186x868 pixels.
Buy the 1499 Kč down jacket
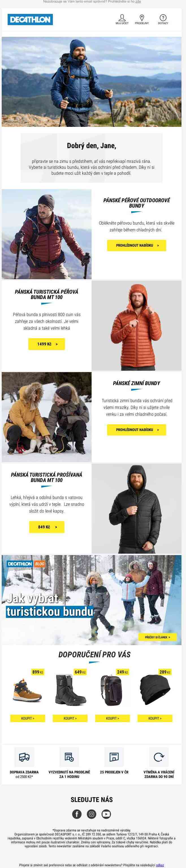pos(46,344)
